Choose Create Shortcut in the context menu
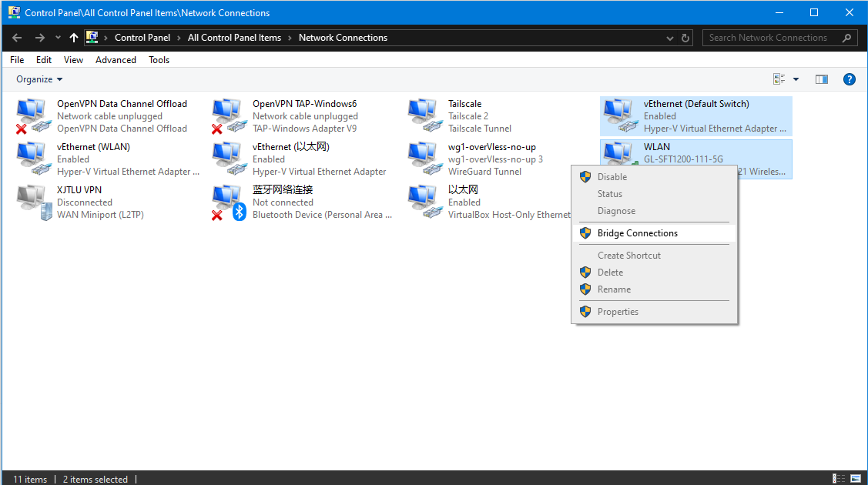The image size is (868, 485). [655, 256]
